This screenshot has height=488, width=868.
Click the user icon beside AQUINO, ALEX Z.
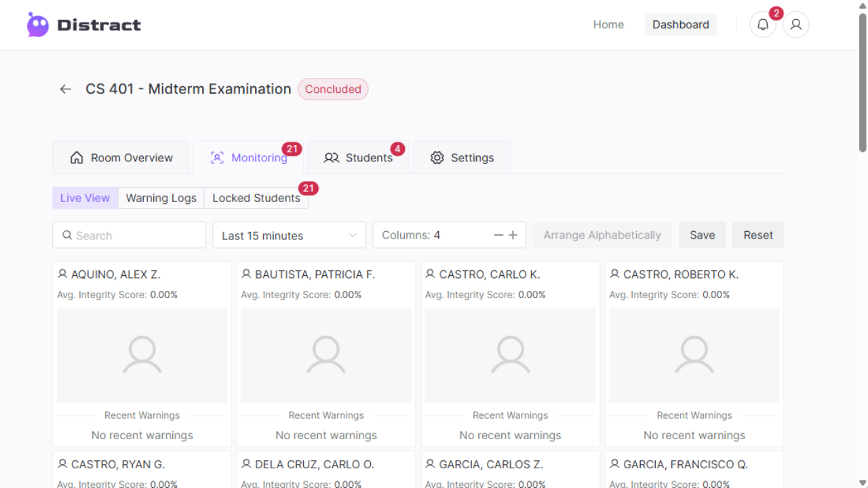coord(62,274)
